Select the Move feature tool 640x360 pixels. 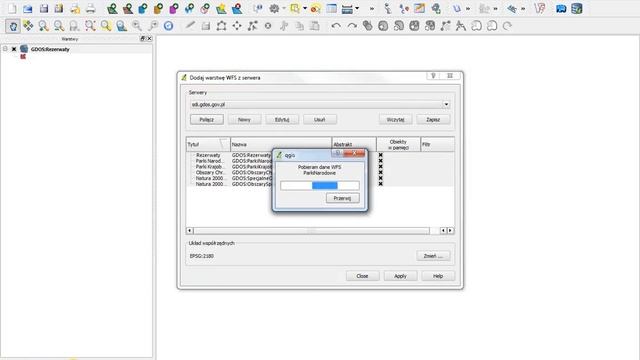pyautogui.click(x=237, y=26)
